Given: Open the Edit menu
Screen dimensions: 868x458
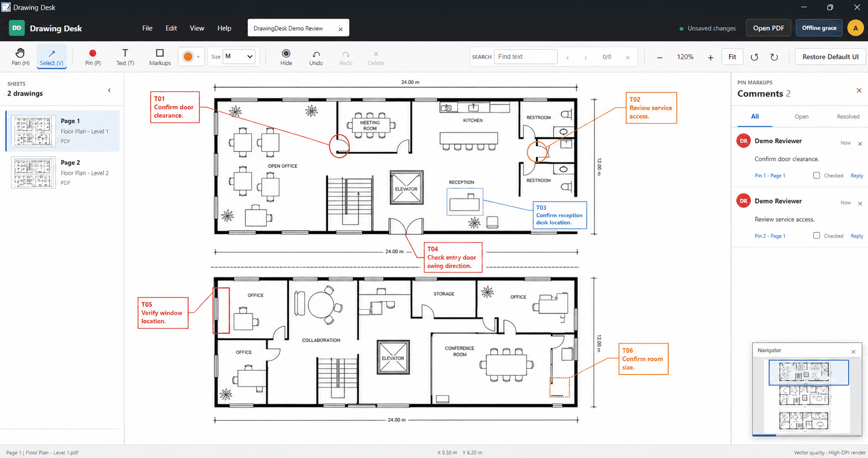Looking at the screenshot, I should click(171, 28).
